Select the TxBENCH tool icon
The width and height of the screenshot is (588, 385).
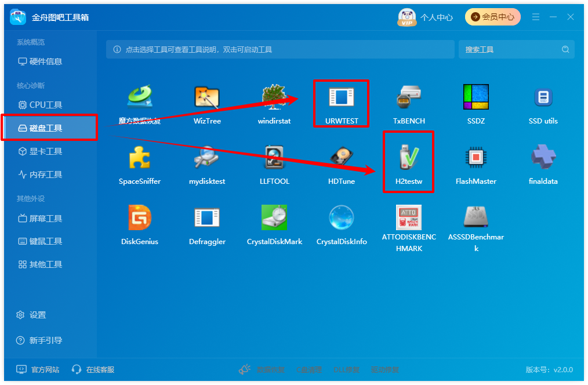click(409, 97)
